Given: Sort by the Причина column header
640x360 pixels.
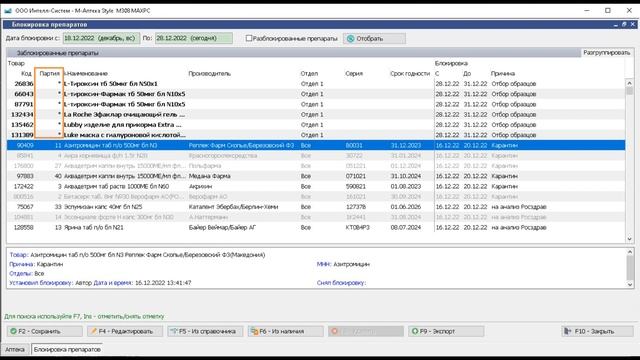Looking at the screenshot, I should pyautogui.click(x=503, y=73).
